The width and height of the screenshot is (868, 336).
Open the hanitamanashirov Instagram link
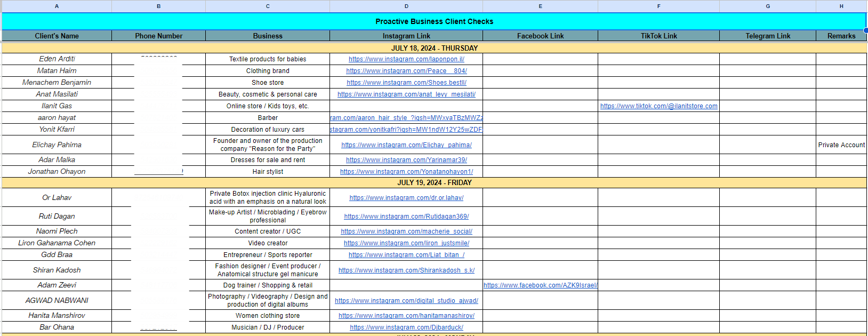pyautogui.click(x=406, y=316)
